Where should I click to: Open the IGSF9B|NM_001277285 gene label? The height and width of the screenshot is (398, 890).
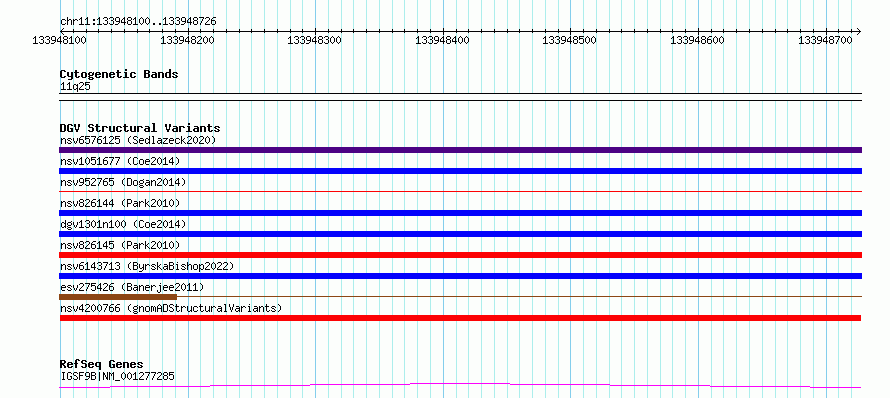coord(117,376)
